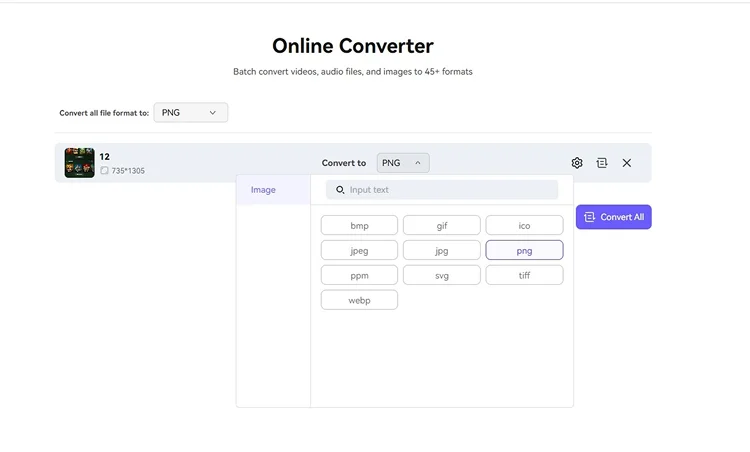Click the magnifier search icon
Image resolution: width=750 pixels, height=452 pixels.
[x=340, y=190]
